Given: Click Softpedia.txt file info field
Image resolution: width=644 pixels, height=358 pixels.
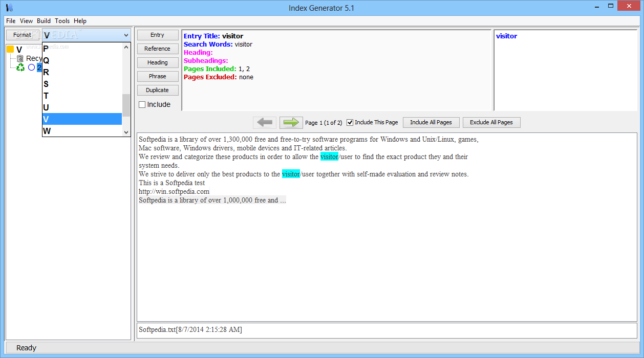Looking at the screenshot, I should (387, 330).
